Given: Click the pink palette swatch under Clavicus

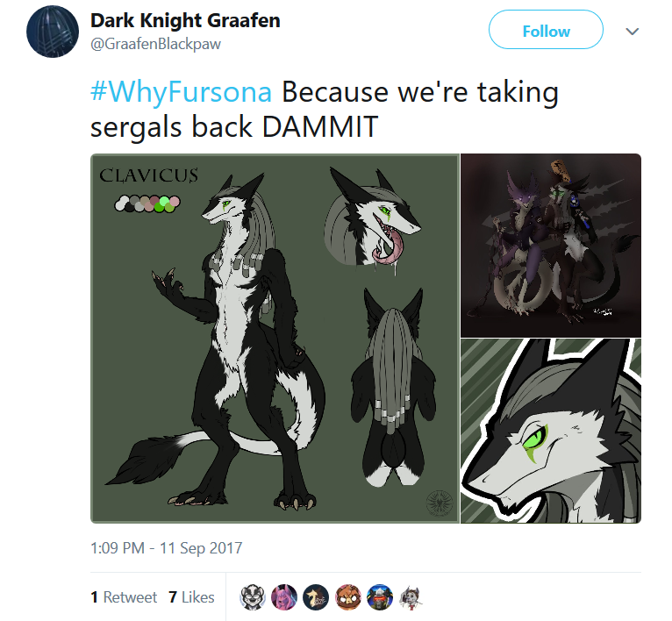Looking at the screenshot, I should (175, 201).
